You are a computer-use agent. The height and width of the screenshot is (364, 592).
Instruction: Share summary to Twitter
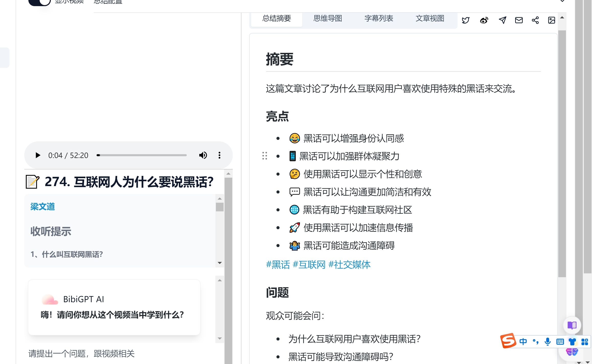466,20
